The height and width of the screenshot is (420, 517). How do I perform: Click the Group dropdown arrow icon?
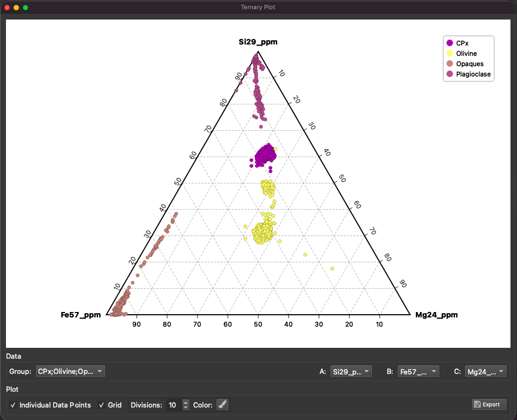(x=99, y=371)
